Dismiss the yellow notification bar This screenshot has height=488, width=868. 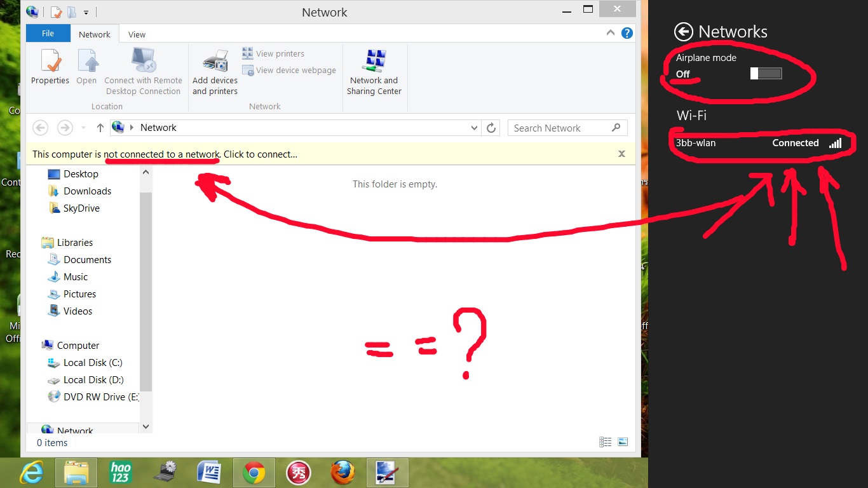(x=621, y=154)
